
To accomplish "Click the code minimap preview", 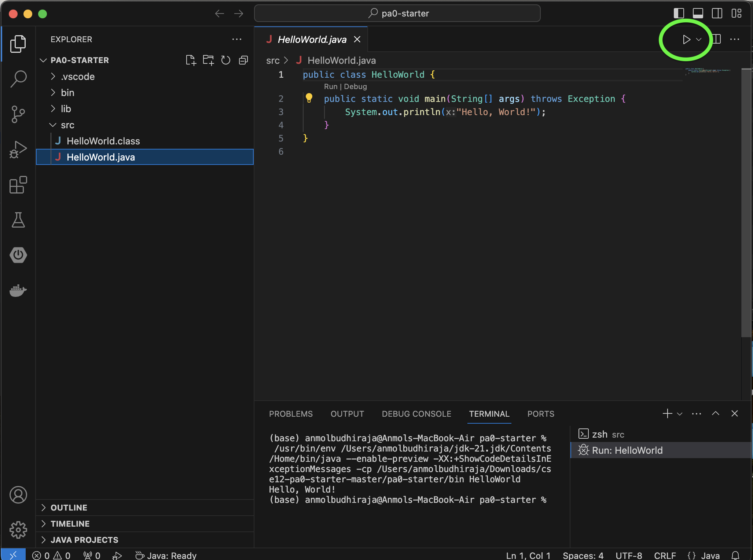I will [x=708, y=71].
